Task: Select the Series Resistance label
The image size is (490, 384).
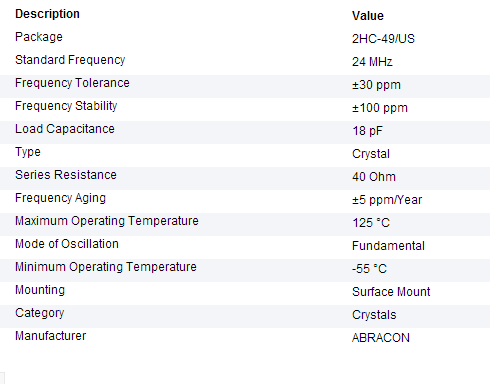Action: click(66, 175)
